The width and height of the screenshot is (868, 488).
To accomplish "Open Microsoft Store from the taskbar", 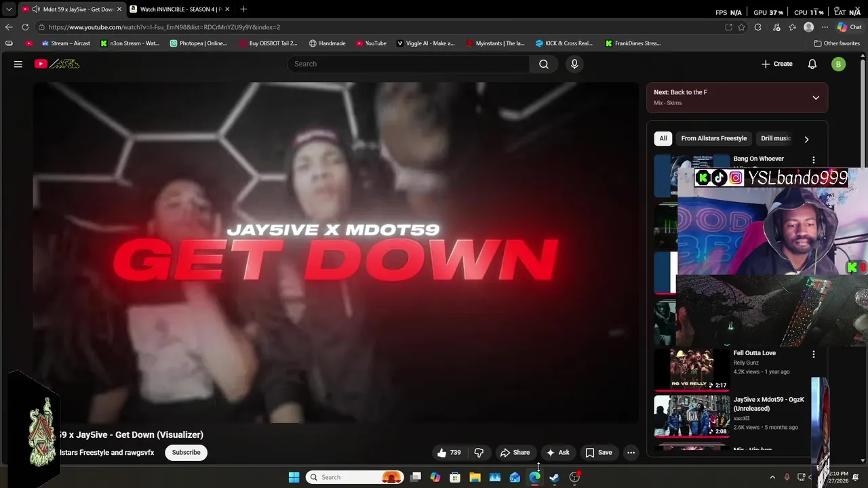I will point(455,477).
